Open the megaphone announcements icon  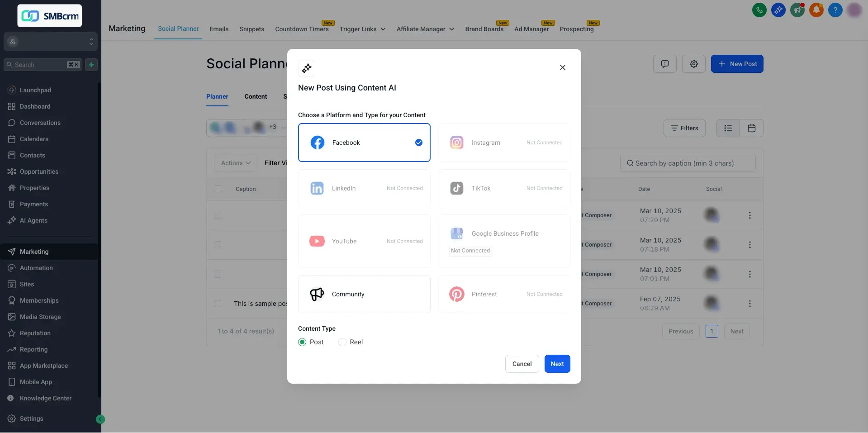pyautogui.click(x=797, y=10)
